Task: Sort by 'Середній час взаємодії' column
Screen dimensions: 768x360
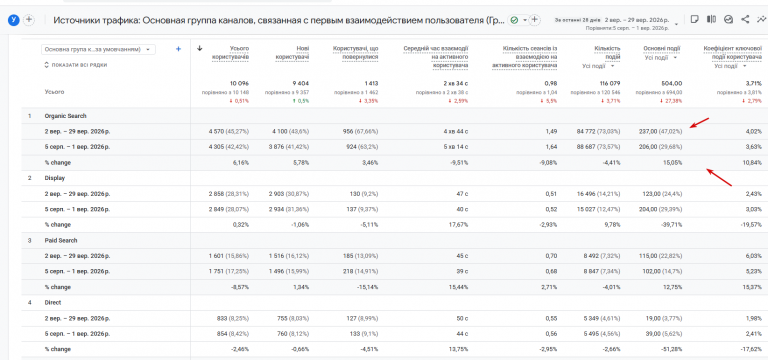Action: 436,56
